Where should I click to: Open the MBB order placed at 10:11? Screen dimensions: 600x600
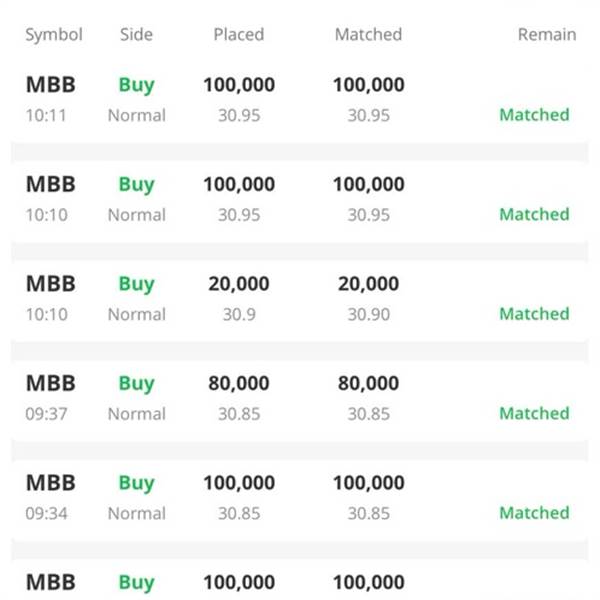click(x=300, y=99)
